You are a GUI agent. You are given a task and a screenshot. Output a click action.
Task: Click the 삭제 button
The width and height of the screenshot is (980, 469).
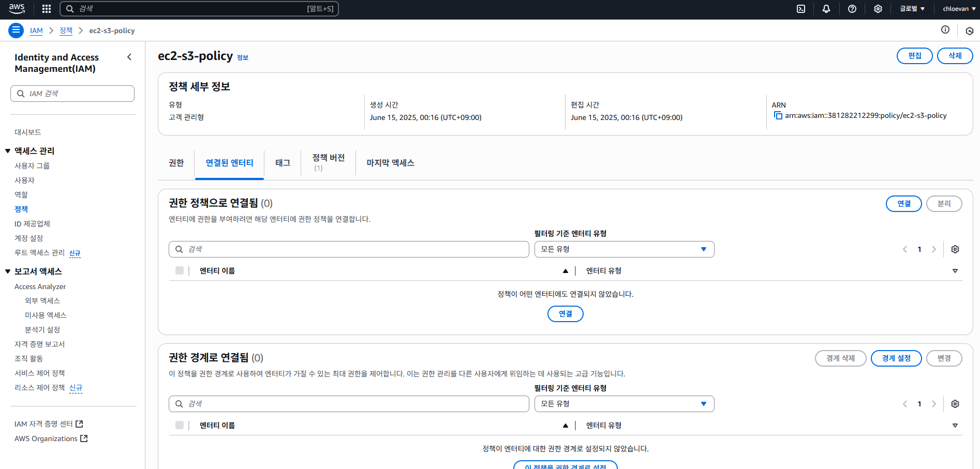(955, 56)
